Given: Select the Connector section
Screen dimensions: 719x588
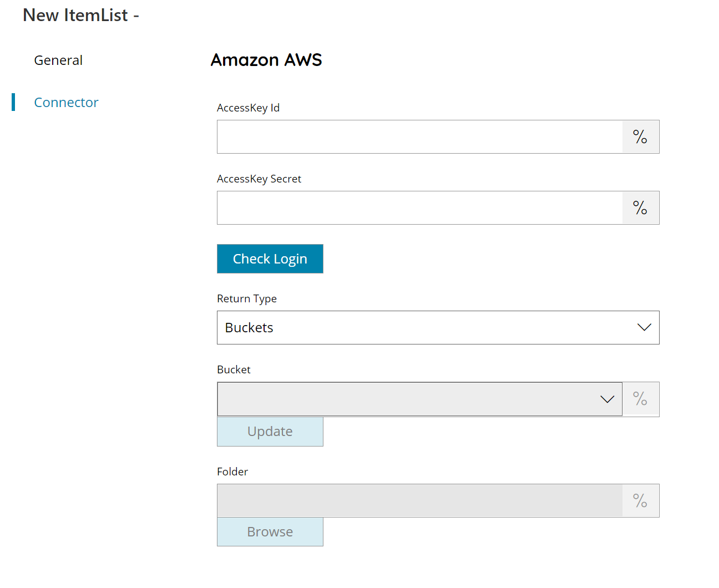Looking at the screenshot, I should coord(66,103).
